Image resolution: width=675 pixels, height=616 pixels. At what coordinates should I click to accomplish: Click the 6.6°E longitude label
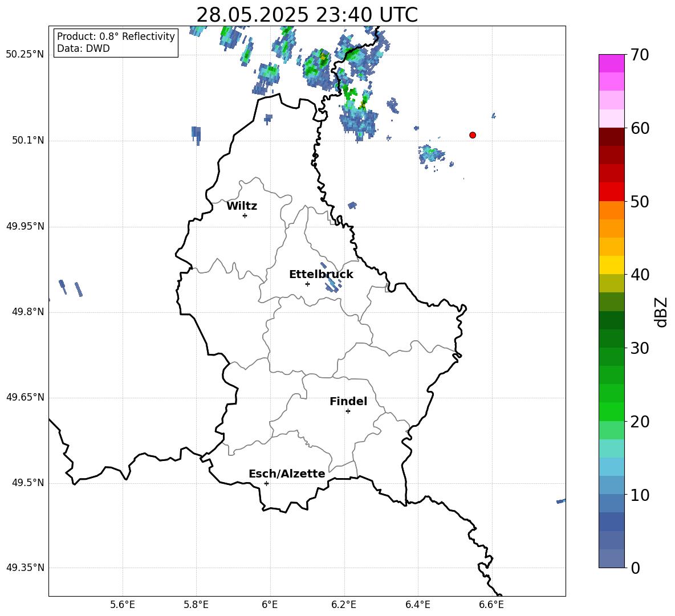click(491, 605)
